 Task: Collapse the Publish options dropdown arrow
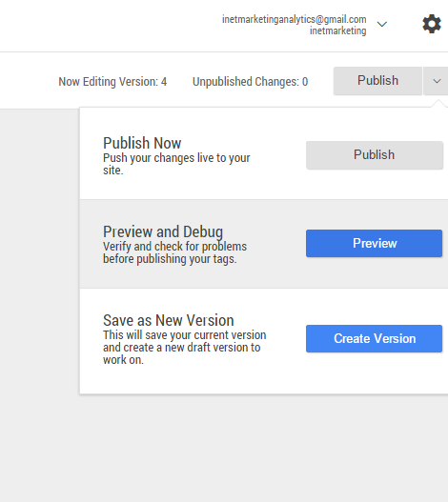tap(437, 81)
